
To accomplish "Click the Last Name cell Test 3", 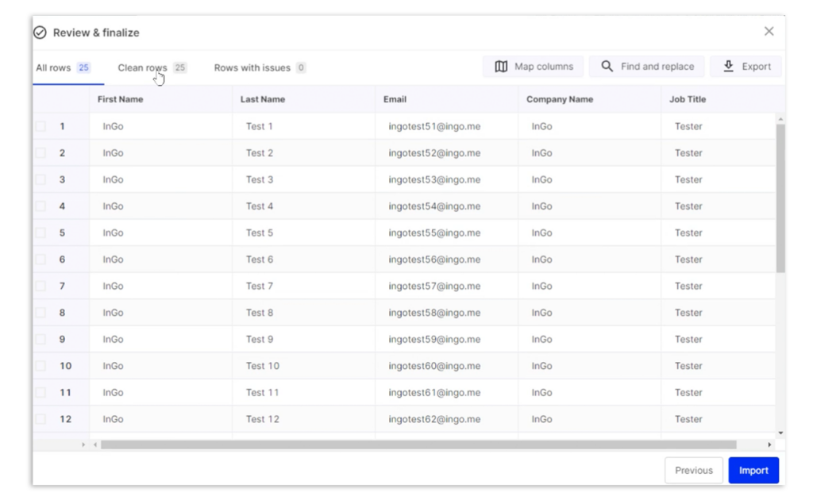I will click(304, 179).
